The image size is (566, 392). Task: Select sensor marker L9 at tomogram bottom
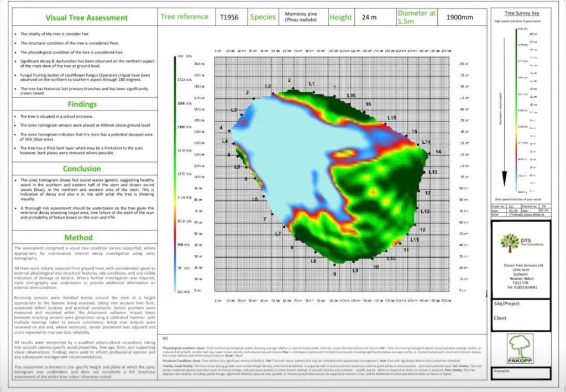tap(355, 270)
